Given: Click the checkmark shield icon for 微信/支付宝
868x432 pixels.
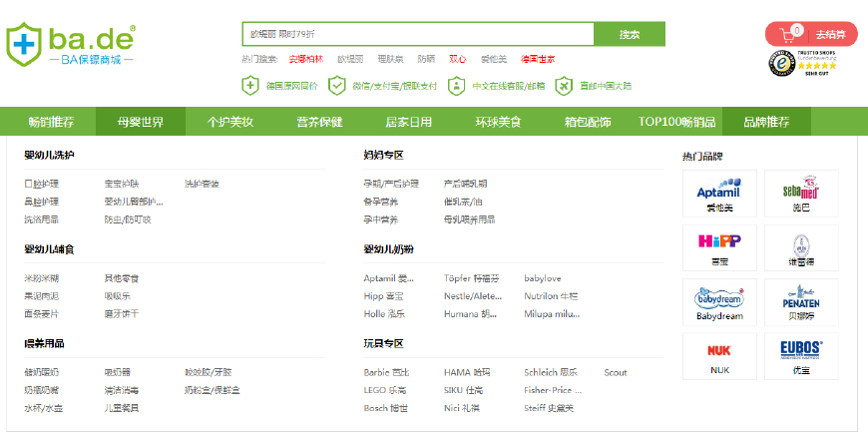Looking at the screenshot, I should click(x=336, y=86).
